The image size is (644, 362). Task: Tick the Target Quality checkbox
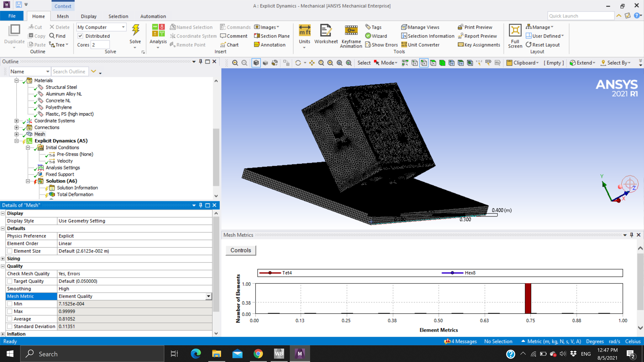[x=10, y=281]
